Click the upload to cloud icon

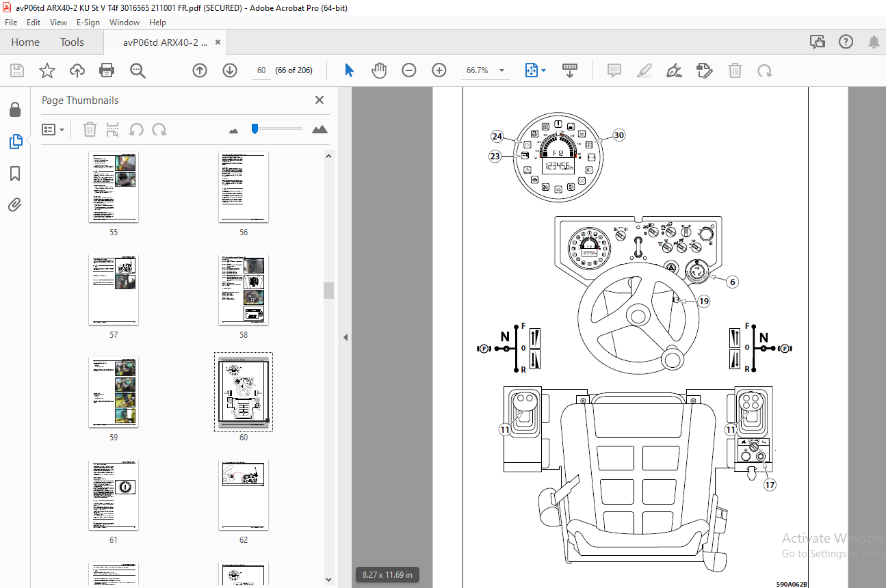tap(77, 70)
